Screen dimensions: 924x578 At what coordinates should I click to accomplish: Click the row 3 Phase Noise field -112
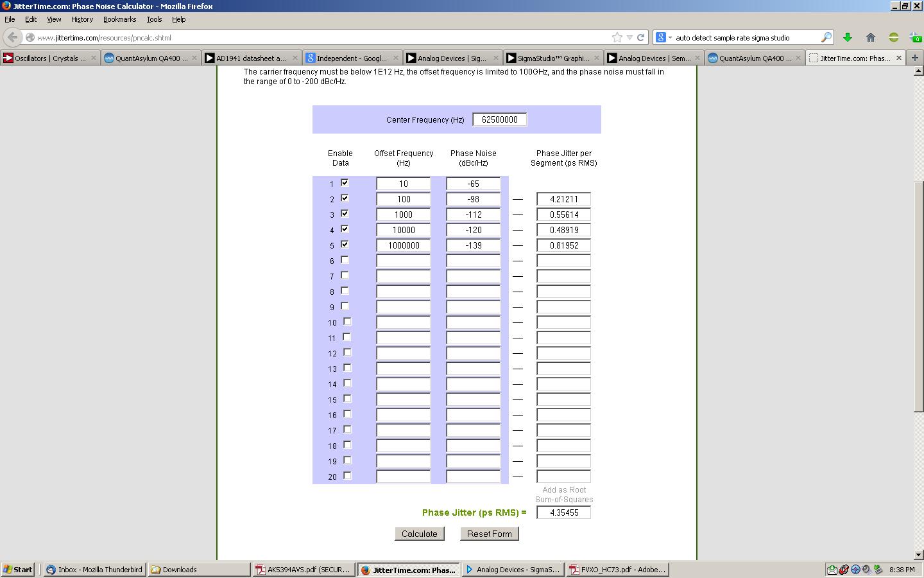(x=474, y=215)
